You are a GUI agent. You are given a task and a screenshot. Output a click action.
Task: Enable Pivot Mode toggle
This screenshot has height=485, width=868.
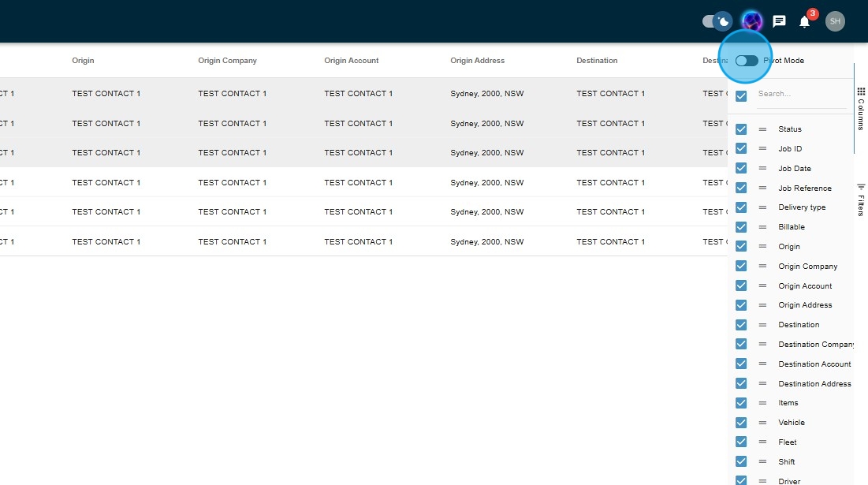[x=746, y=61]
